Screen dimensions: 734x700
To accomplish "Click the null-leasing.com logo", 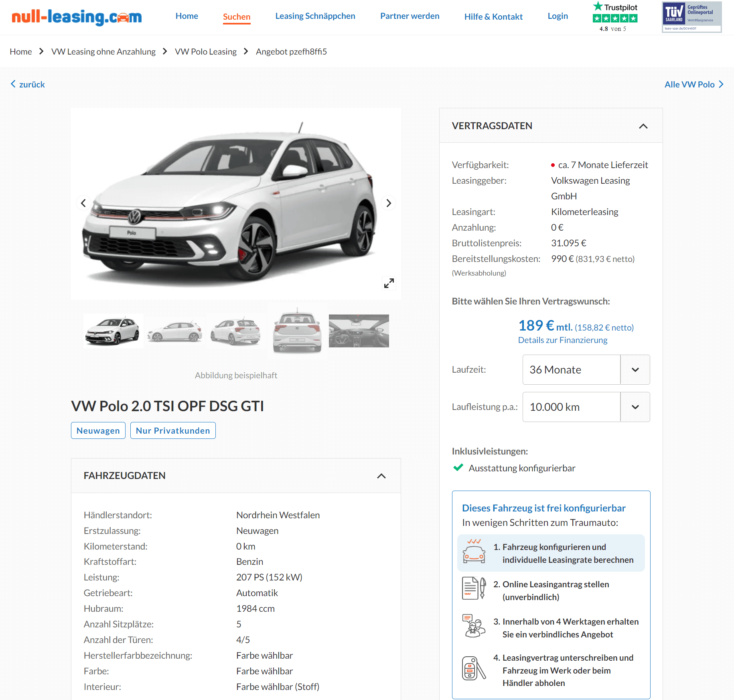I will coord(77,17).
